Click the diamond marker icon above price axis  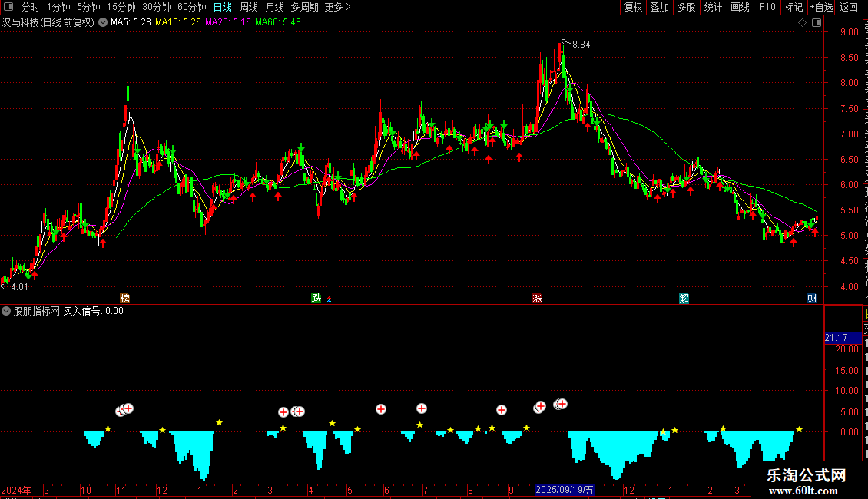802,23
